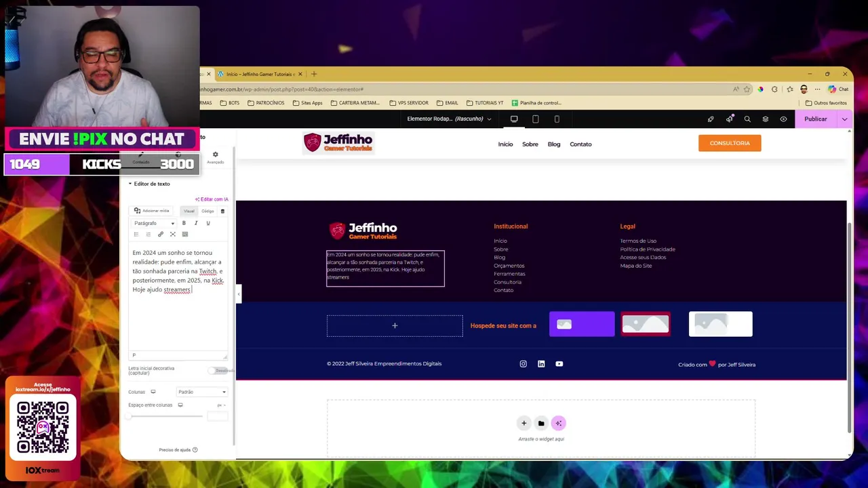Click the dynamic tags database icon

pyautogui.click(x=222, y=211)
